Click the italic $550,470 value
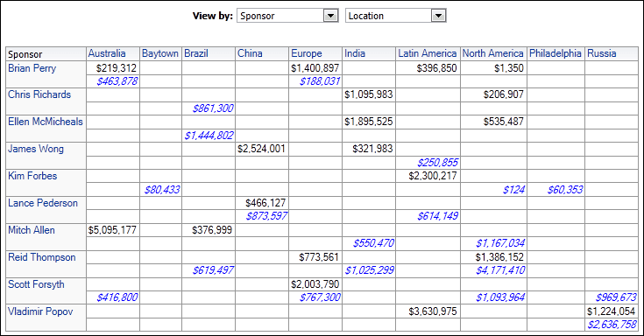The height and width of the screenshot is (336, 644). (373, 243)
